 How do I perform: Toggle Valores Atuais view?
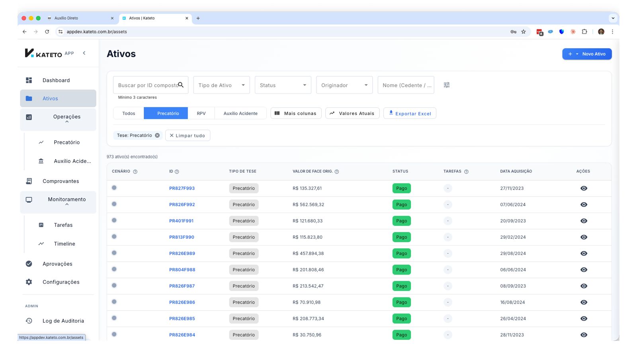[x=352, y=113]
